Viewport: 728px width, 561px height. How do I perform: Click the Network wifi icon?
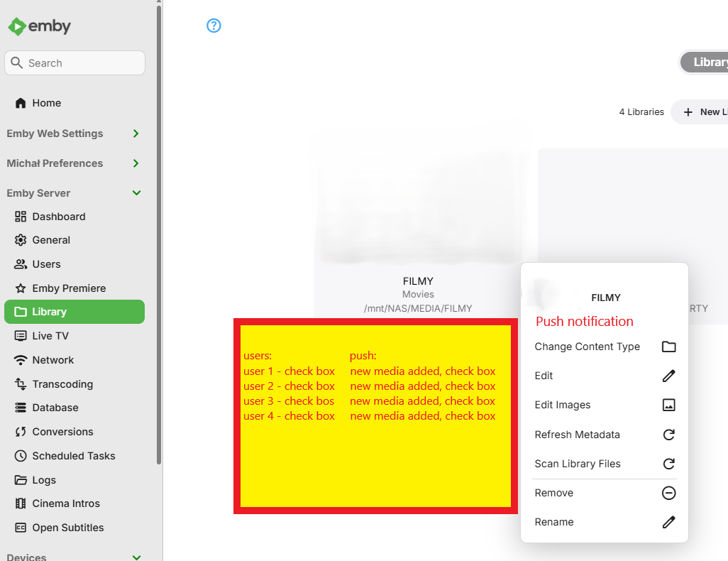coord(21,360)
